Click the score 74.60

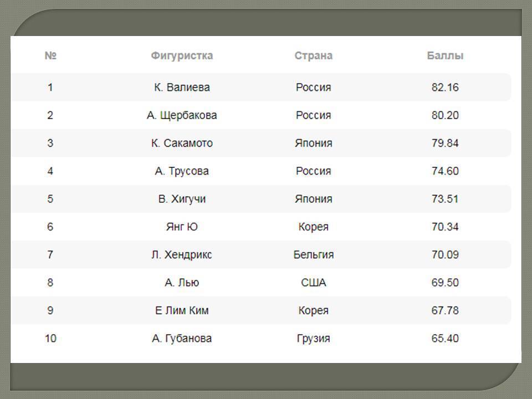tap(445, 171)
